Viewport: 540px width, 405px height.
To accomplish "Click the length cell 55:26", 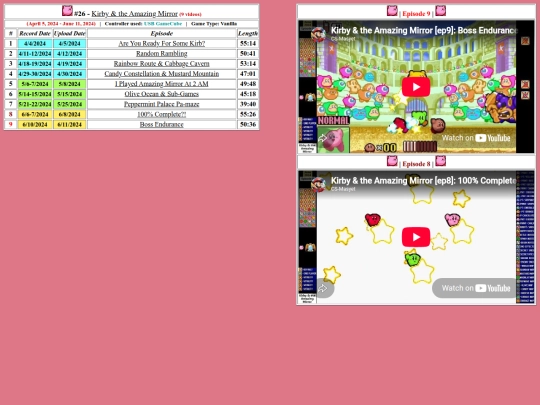I will click(x=248, y=114).
